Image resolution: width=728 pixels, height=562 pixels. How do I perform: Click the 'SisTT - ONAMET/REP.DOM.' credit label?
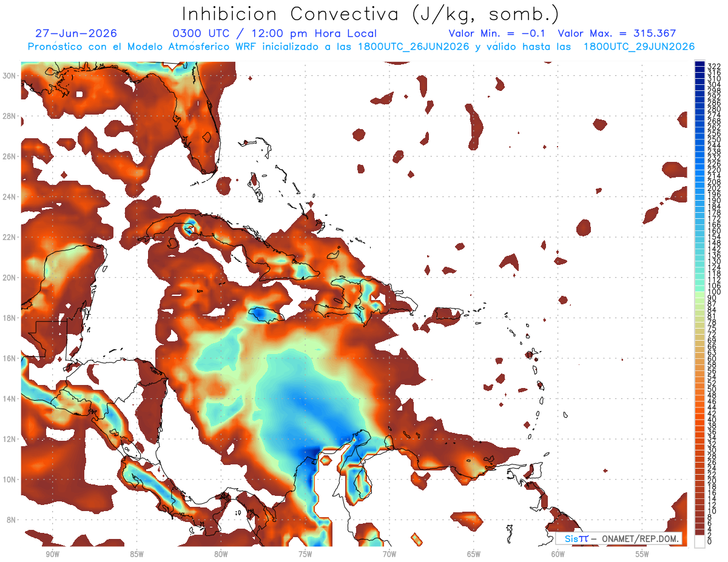[619, 538]
